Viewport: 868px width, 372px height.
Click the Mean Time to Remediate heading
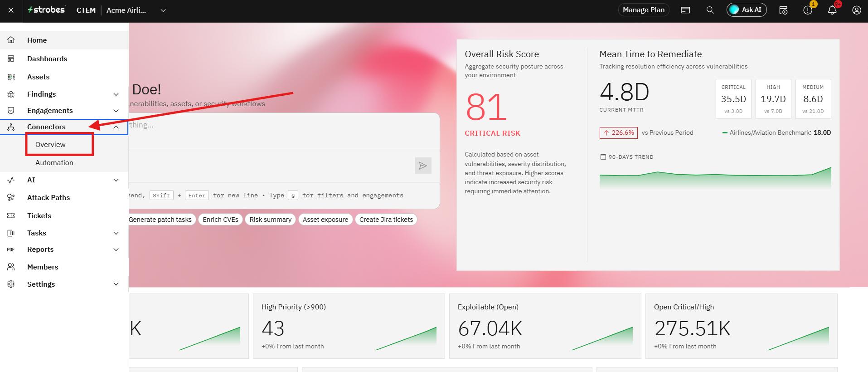[x=650, y=54]
